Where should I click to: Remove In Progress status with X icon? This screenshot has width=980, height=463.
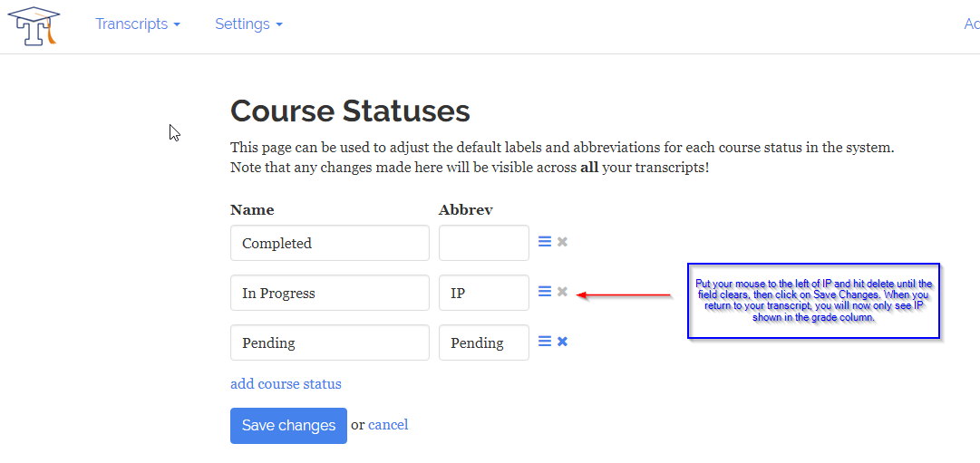[562, 292]
